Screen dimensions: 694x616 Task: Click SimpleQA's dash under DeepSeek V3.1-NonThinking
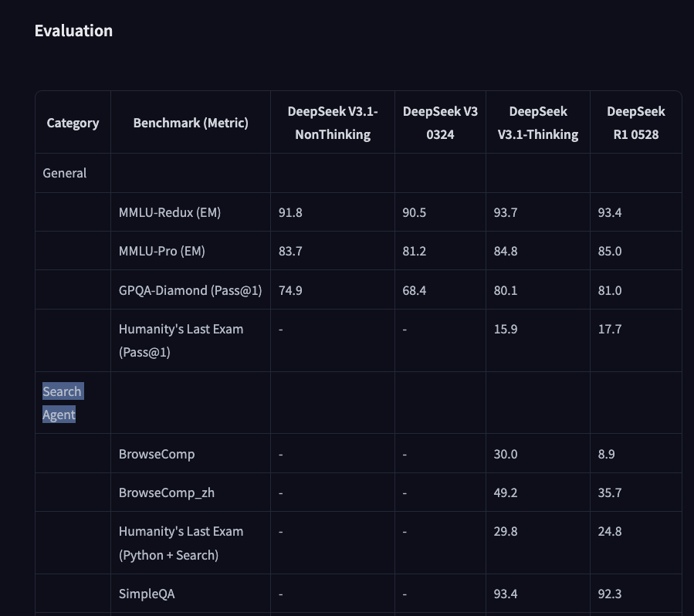pyautogui.click(x=280, y=594)
